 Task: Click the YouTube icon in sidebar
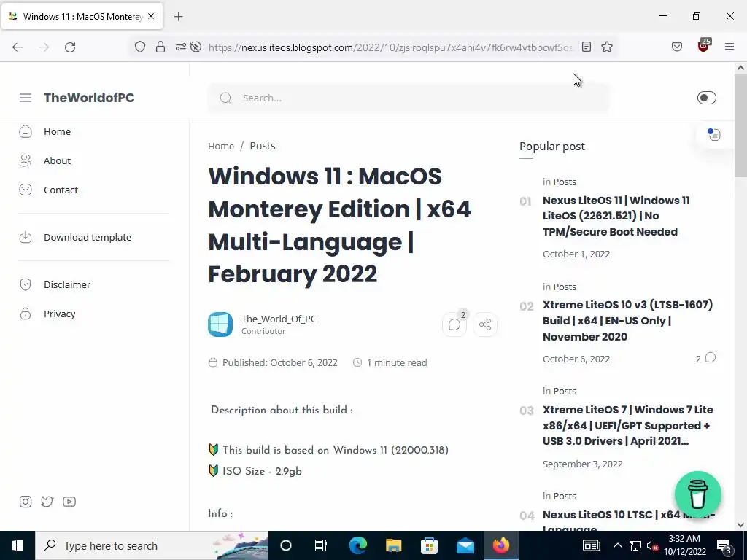pos(69,502)
